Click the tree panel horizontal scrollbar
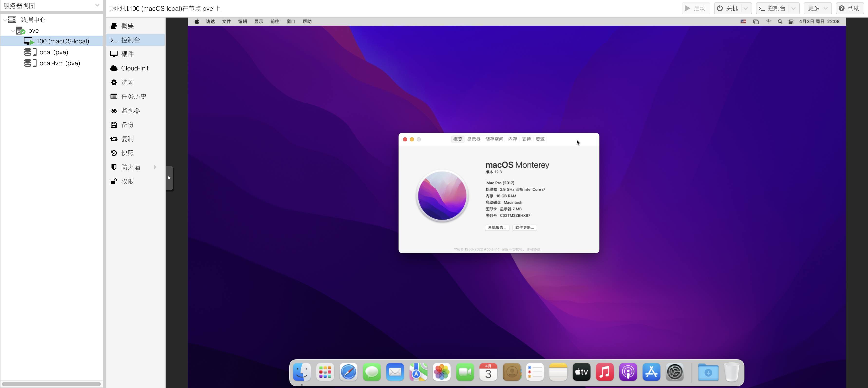868x388 pixels. 51,384
